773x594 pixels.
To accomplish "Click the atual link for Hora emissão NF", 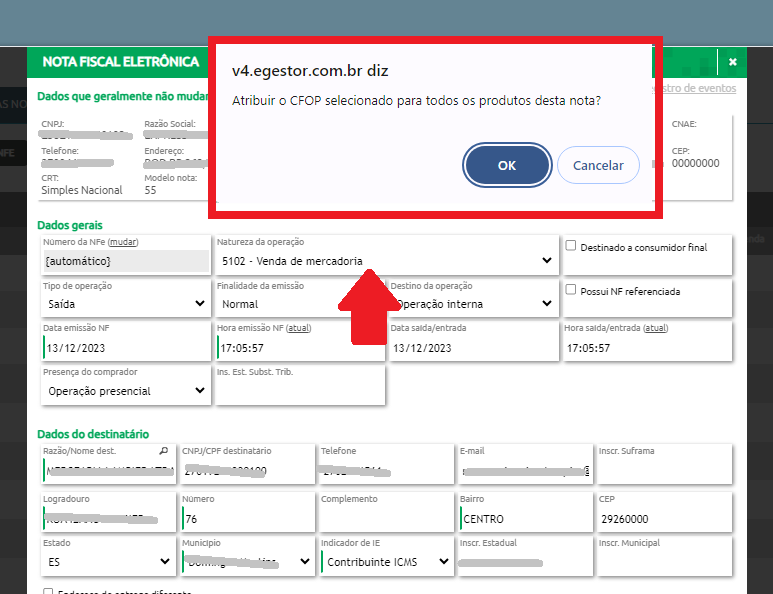I will click(298, 328).
